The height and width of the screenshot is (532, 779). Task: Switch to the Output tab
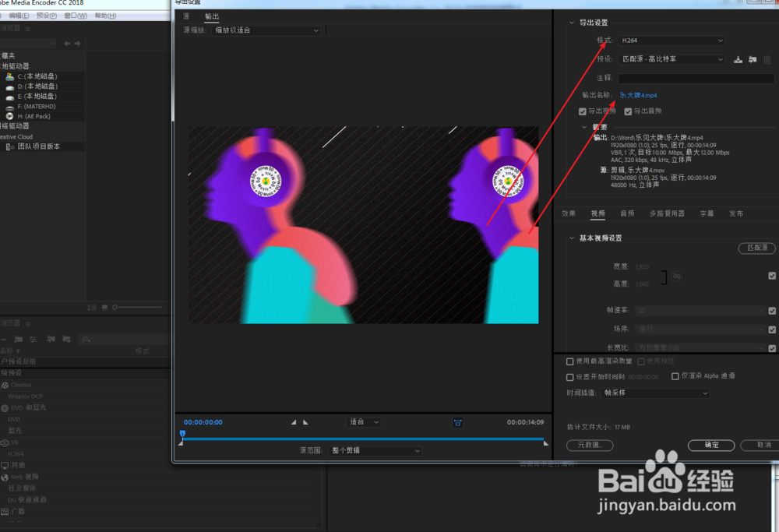(212, 16)
